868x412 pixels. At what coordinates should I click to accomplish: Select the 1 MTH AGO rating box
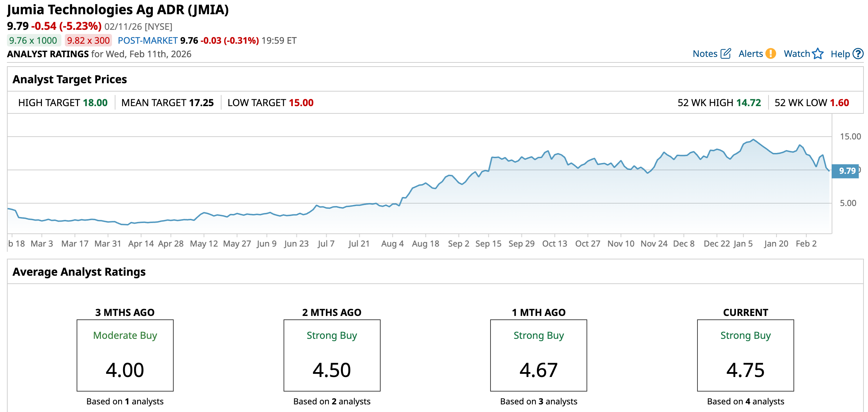pos(538,355)
